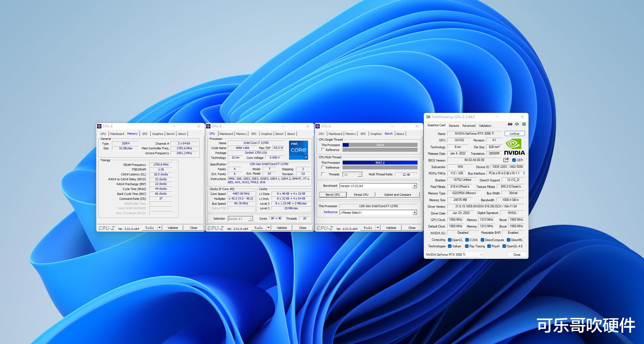Click the GPU-Z refresh icon
The width and height of the screenshot is (644, 344).
pyautogui.click(x=517, y=124)
